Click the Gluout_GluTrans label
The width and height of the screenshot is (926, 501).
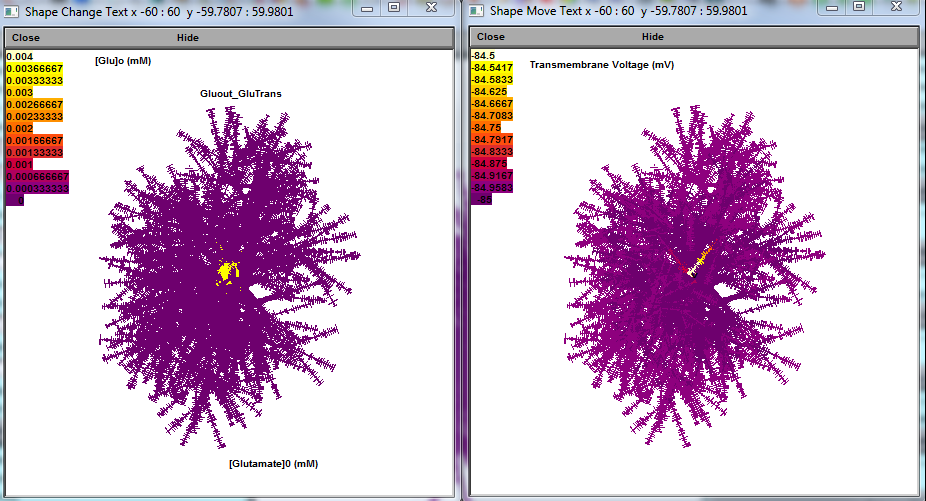pyautogui.click(x=241, y=94)
